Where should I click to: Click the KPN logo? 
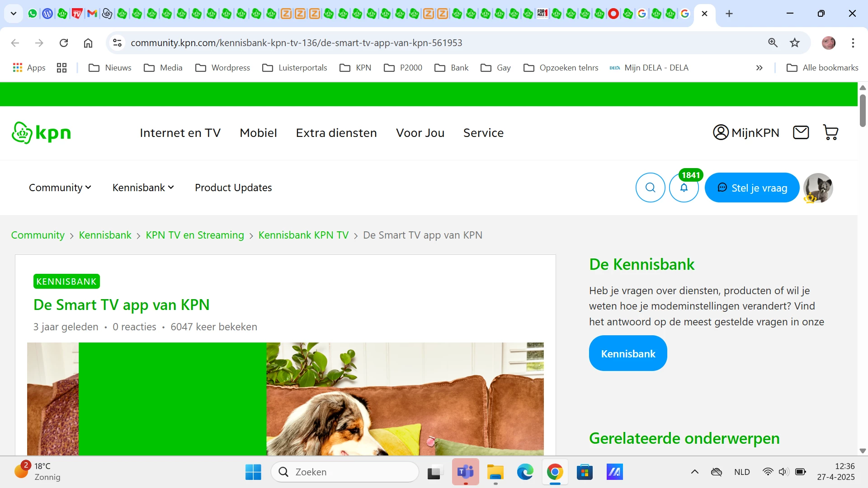click(41, 133)
